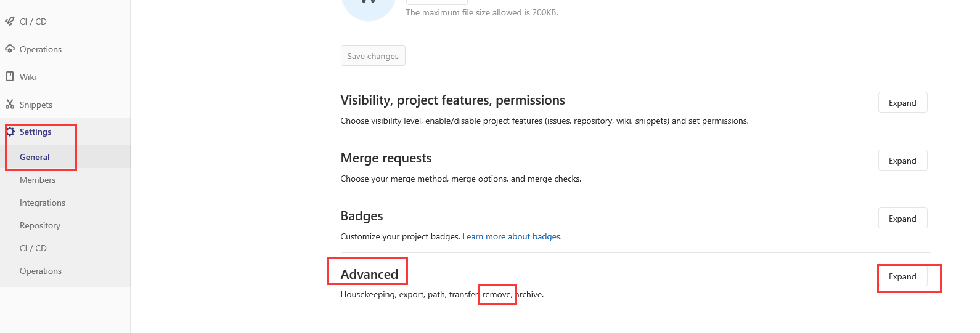
Task: Click the Operations cloud icon in sidebar
Action: click(10, 49)
